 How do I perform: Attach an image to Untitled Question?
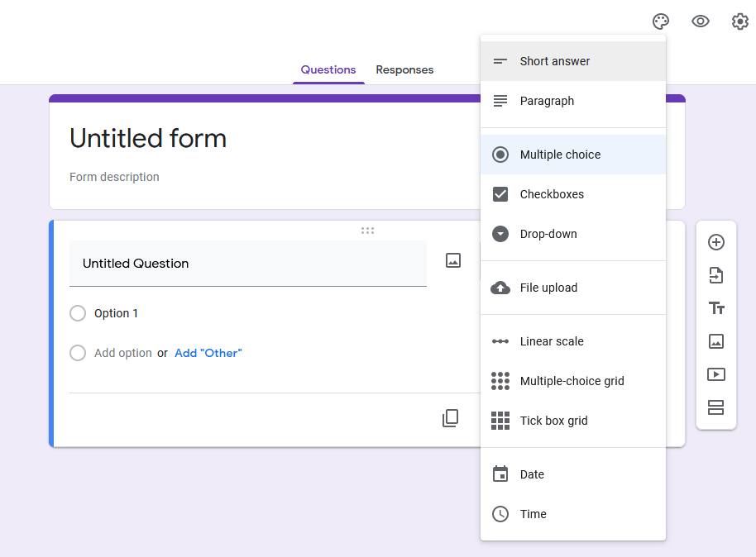click(x=453, y=260)
